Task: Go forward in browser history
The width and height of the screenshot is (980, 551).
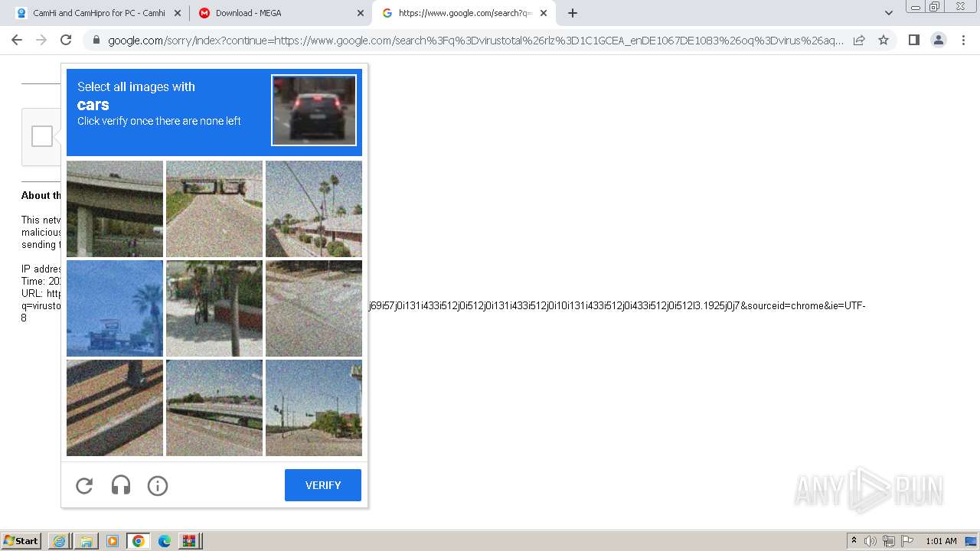Action: coord(41,40)
